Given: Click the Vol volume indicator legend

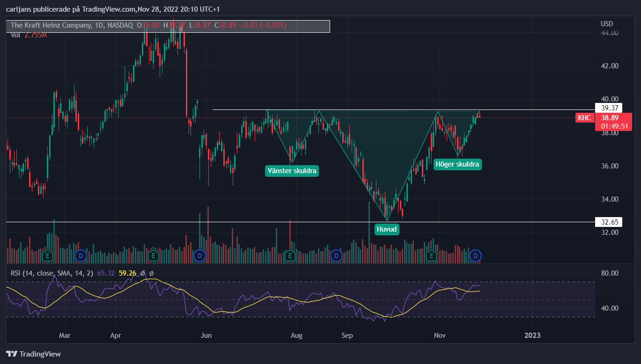Looking at the screenshot, I should [x=29, y=35].
